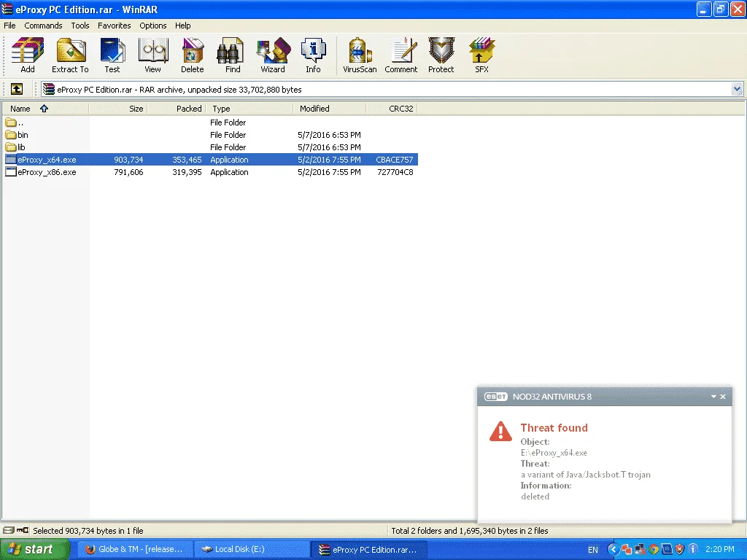Go up one level with arrow icon
The image size is (747, 560).
coord(17,89)
